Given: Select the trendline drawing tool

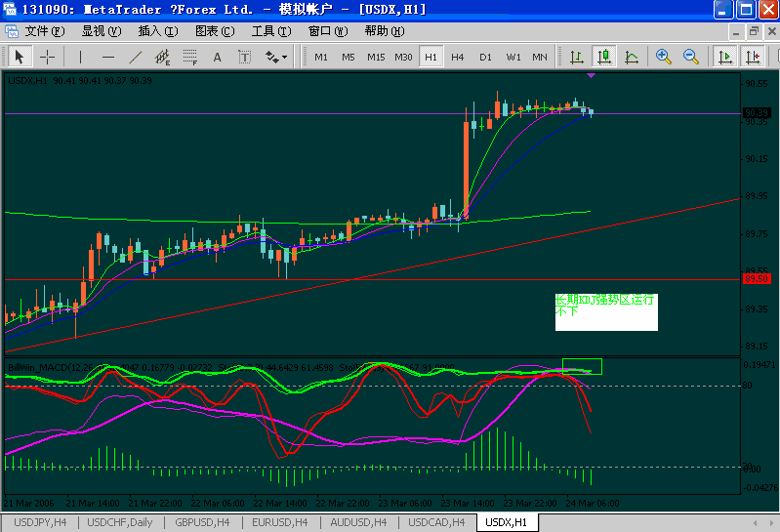Looking at the screenshot, I should pos(136,57).
